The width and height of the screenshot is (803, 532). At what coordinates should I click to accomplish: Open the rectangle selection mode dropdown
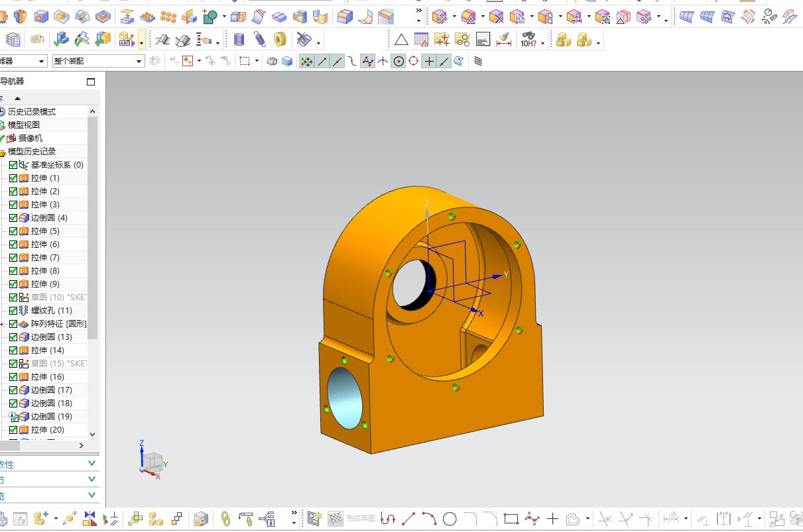pos(257,61)
